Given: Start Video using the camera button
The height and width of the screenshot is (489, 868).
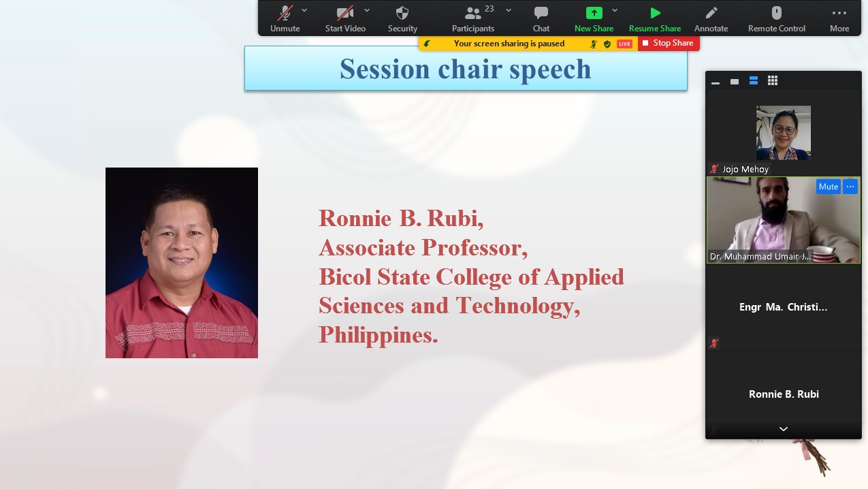Looking at the screenshot, I should coord(345,19).
